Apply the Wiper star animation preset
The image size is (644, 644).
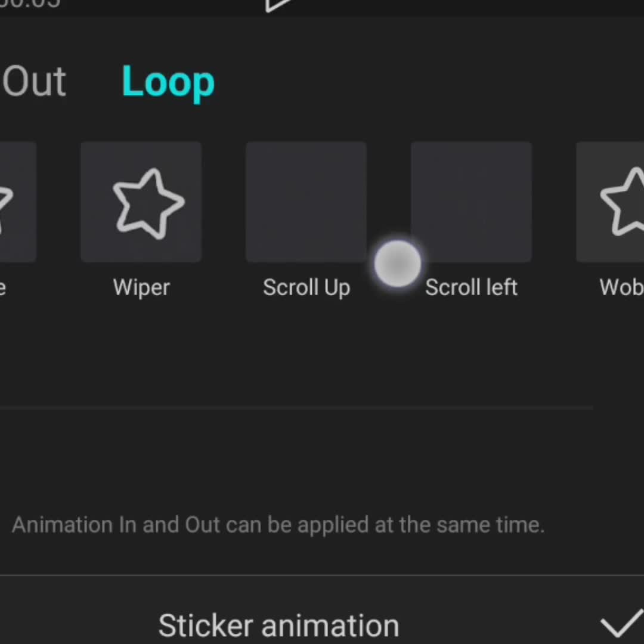(x=141, y=202)
